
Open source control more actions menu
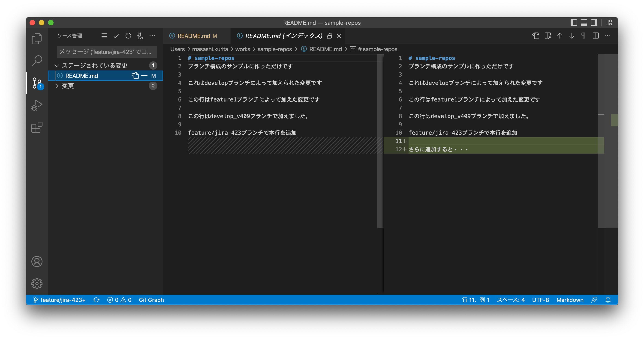[152, 36]
